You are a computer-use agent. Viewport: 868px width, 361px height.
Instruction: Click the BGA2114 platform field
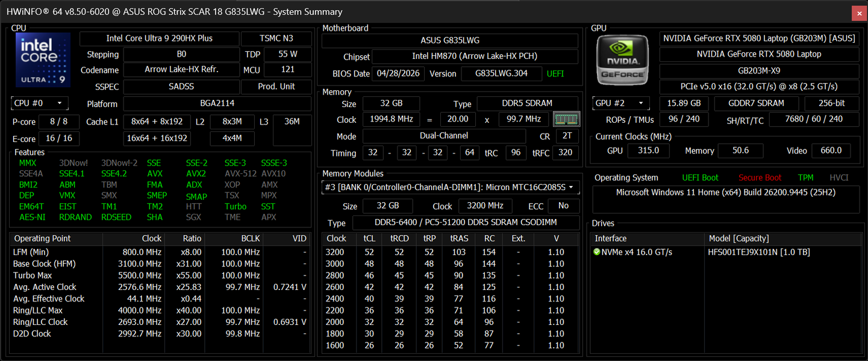tap(217, 103)
